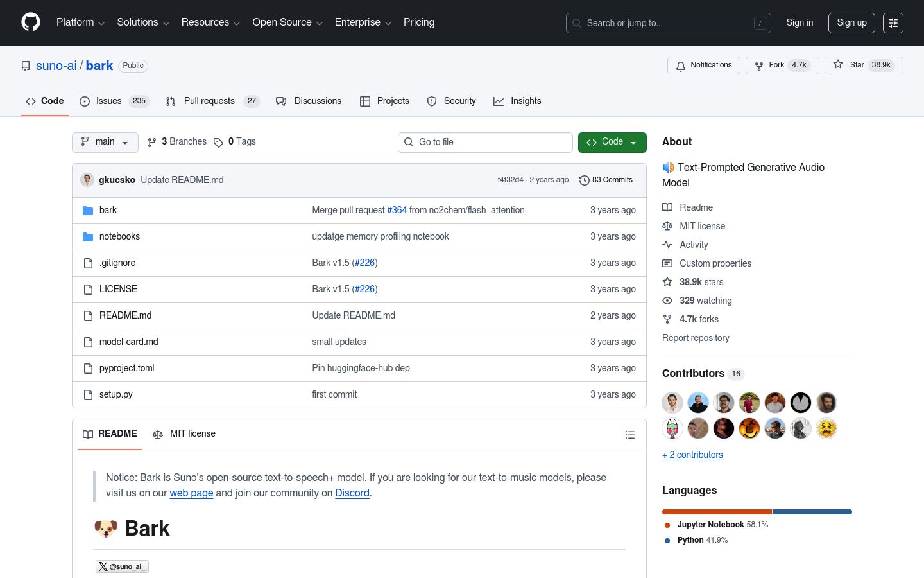Click the Go to file field

485,143
